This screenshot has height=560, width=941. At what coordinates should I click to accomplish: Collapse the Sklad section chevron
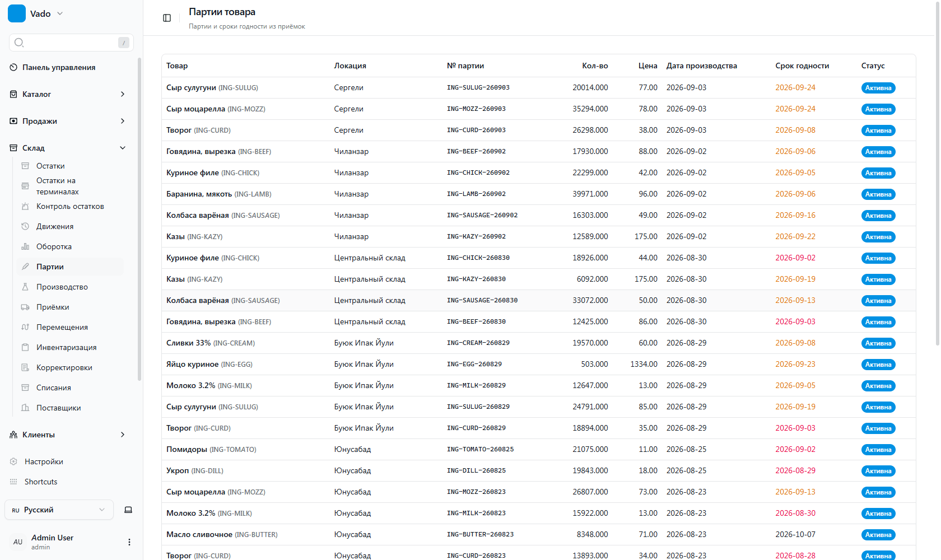click(123, 148)
